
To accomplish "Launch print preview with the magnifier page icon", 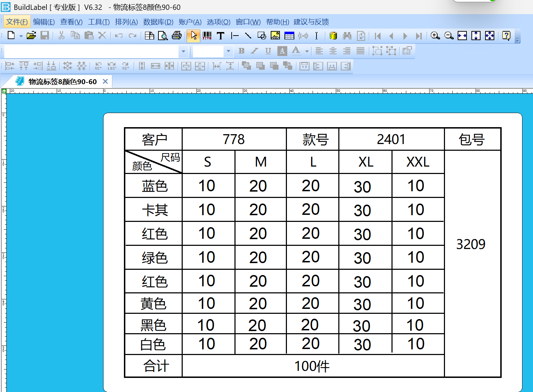I will coord(163,36).
